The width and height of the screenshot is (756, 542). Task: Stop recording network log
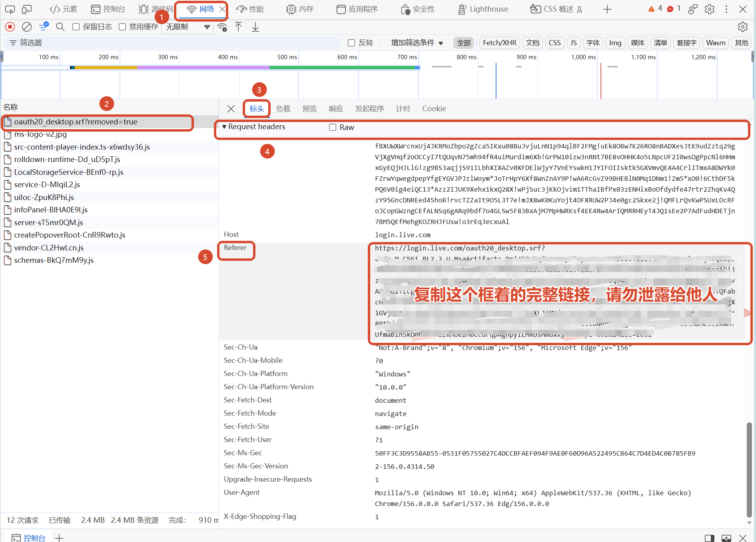tap(10, 27)
